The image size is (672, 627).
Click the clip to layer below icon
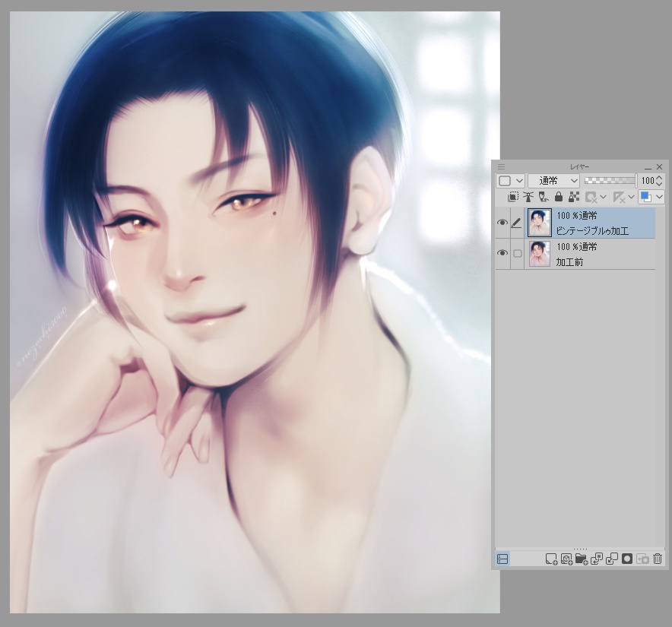(513, 197)
